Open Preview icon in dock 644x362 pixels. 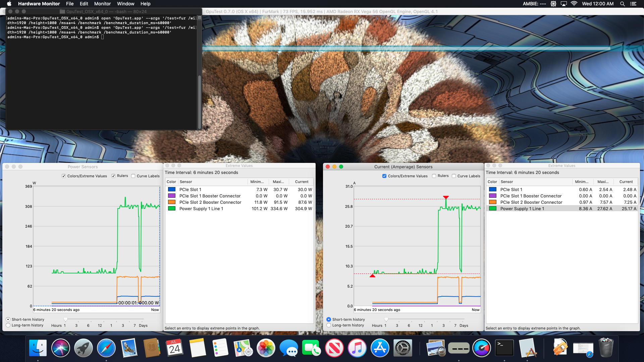(x=436, y=348)
